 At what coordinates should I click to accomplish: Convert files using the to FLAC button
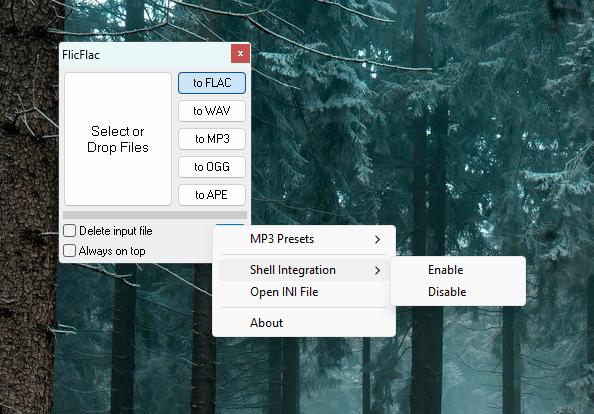(212, 83)
